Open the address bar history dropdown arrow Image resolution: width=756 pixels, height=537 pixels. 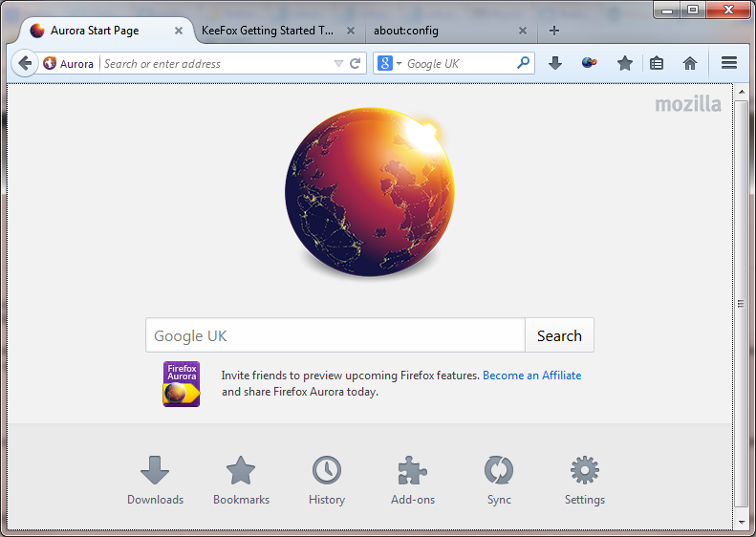click(338, 64)
